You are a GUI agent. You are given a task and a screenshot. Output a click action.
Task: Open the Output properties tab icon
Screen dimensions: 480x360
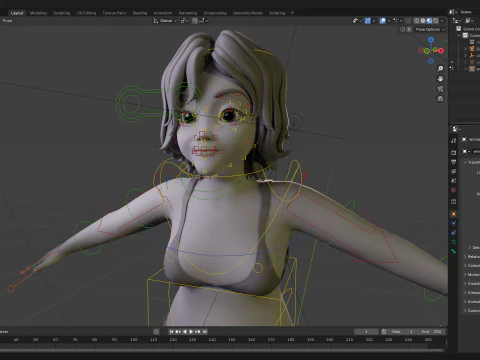click(453, 162)
